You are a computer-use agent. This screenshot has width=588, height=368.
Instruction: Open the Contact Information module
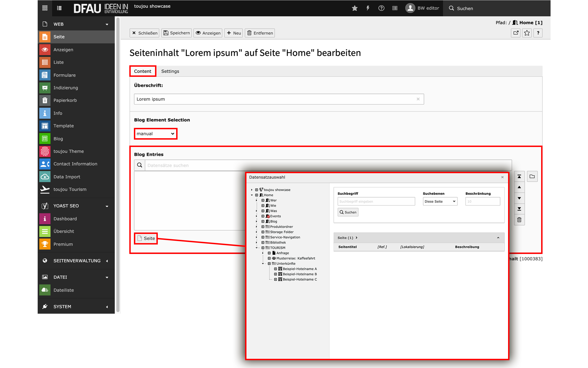point(76,164)
